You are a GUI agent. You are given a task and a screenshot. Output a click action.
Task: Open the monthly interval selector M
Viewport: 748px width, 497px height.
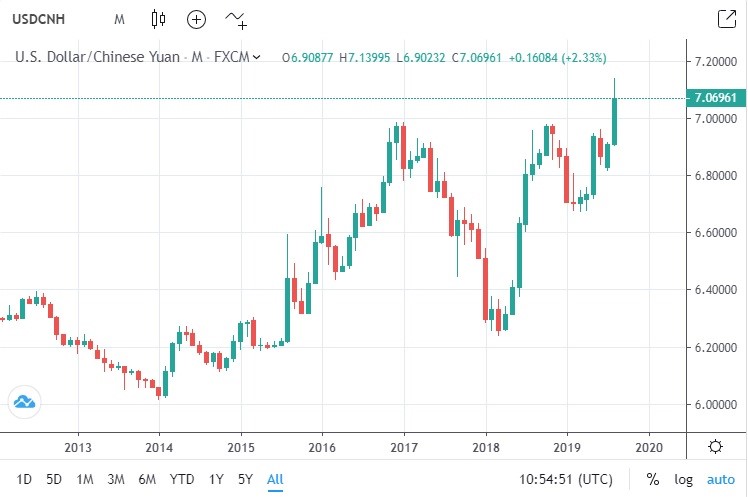point(119,18)
